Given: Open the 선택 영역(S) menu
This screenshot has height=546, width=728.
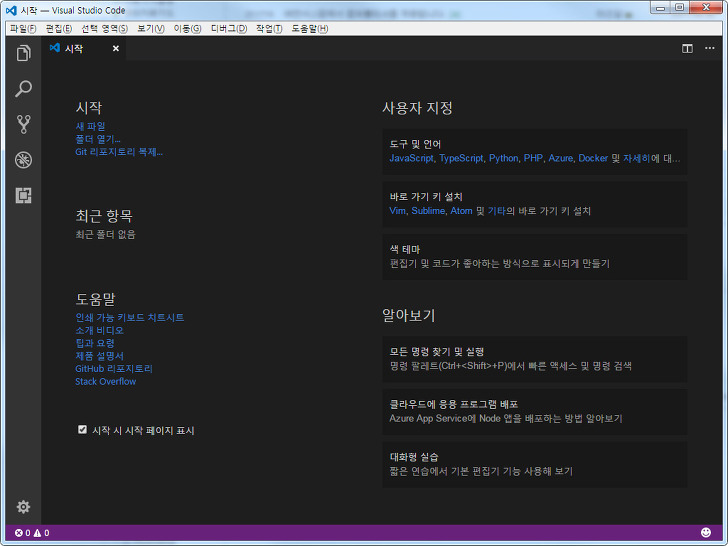Looking at the screenshot, I should 104,29.
